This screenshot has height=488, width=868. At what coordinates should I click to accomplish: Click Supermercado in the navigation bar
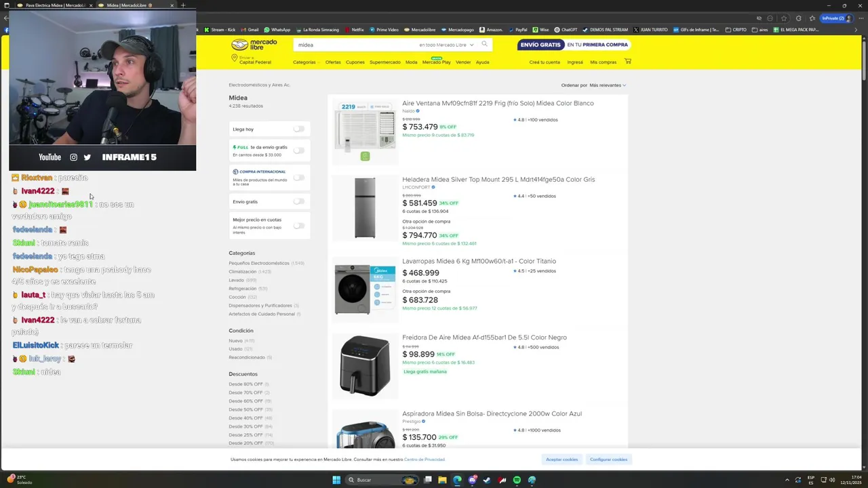[x=384, y=62]
